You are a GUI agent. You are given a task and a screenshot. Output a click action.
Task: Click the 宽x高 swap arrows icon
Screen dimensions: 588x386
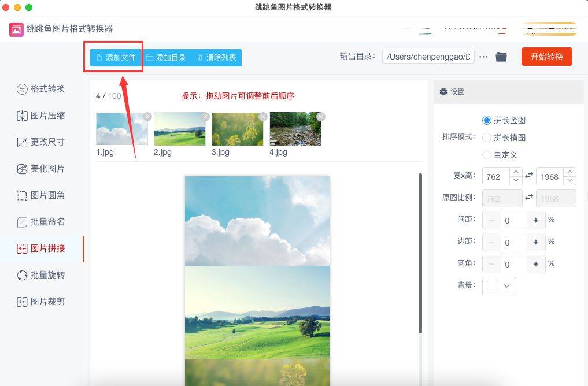tap(529, 176)
